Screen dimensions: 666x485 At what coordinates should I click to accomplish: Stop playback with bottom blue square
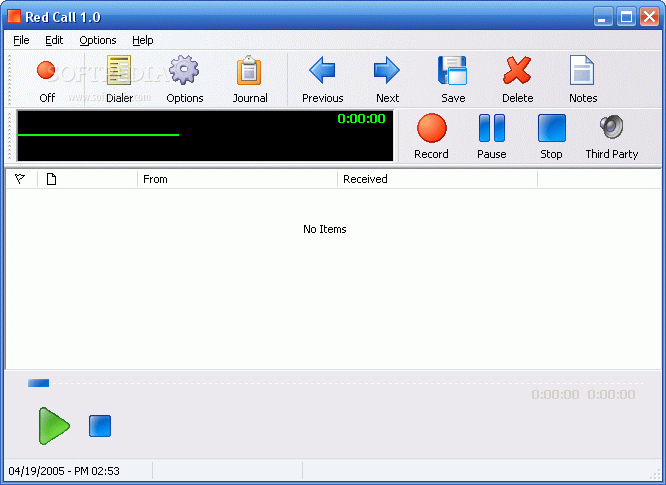[x=100, y=426]
